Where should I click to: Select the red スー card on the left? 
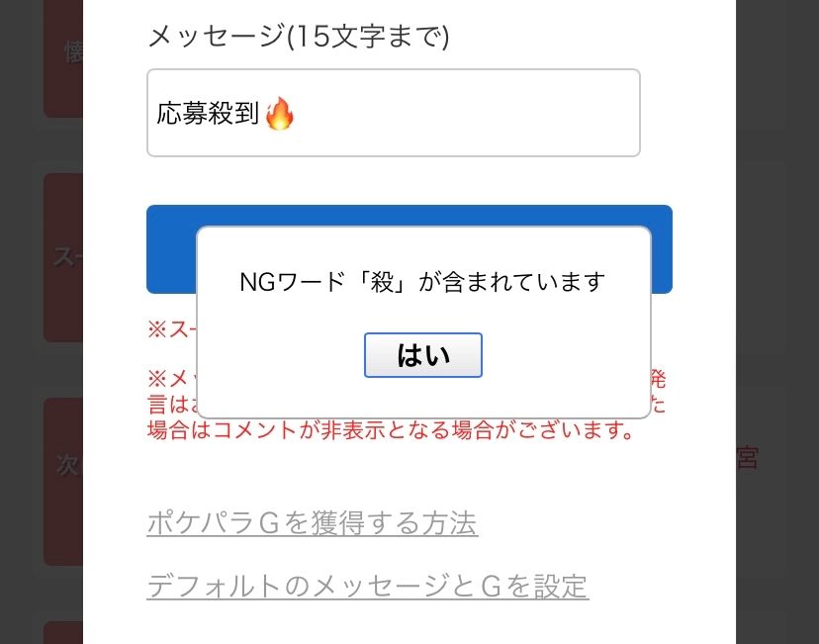pyautogui.click(x=63, y=257)
